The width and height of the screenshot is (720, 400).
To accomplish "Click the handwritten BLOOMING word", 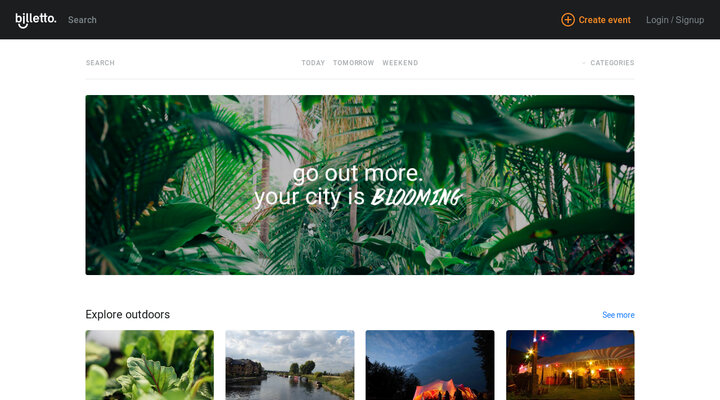I will pos(416,197).
